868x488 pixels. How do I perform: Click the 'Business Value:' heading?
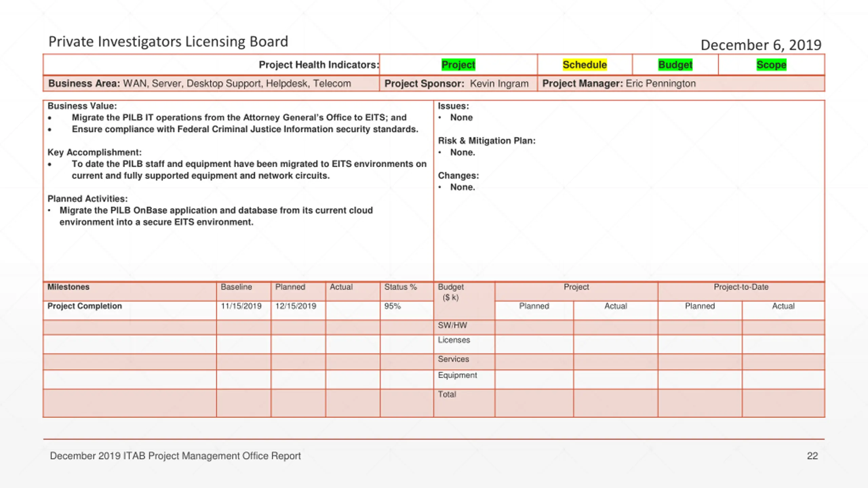click(x=82, y=106)
